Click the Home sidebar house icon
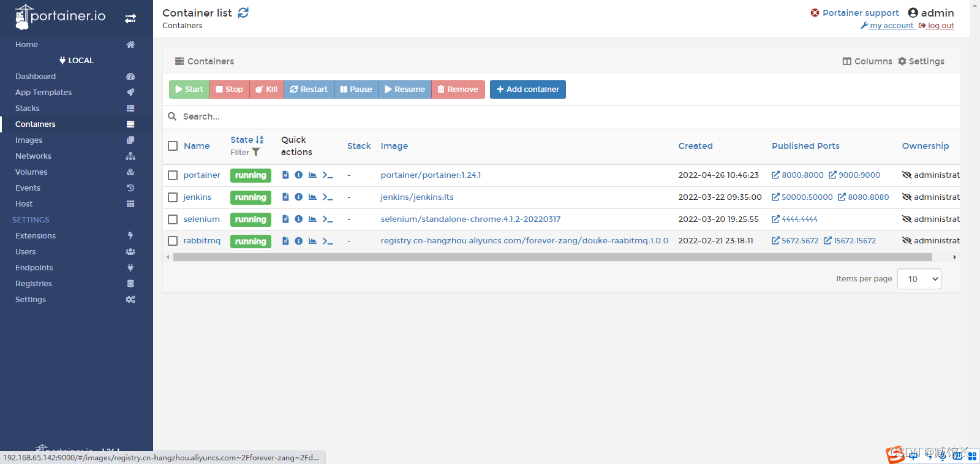This screenshot has width=980, height=464. click(x=130, y=44)
